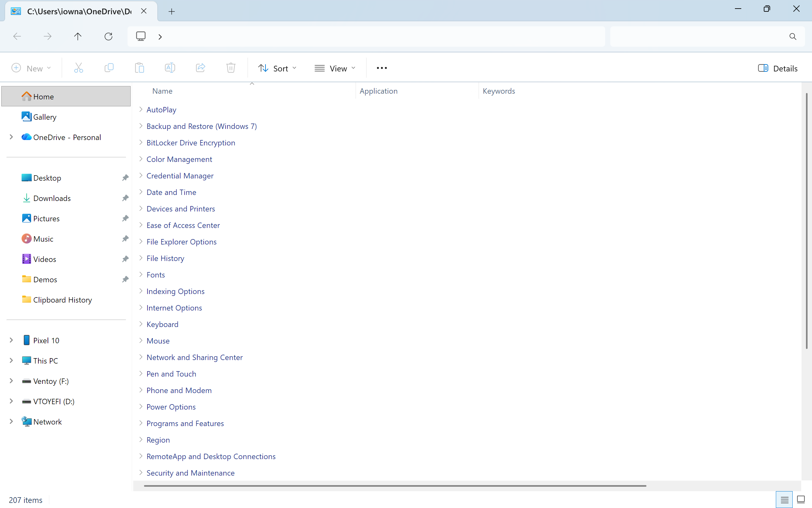Click the Rename icon in toolbar
Viewport: 812px width, 508px height.
pos(170,68)
